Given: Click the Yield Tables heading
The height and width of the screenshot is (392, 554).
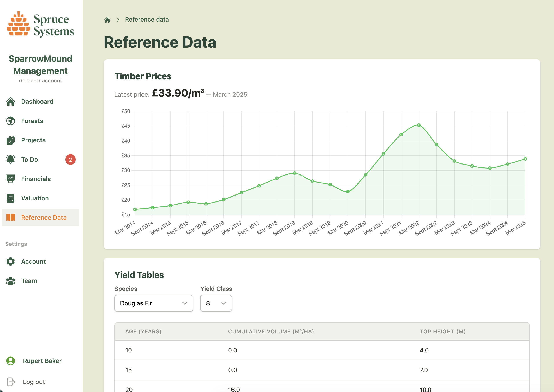Looking at the screenshot, I should pyautogui.click(x=139, y=275).
